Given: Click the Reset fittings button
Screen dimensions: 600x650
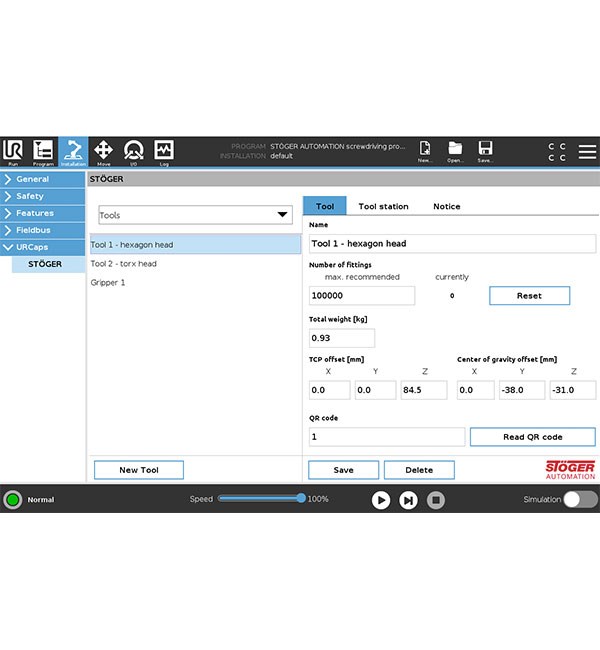Looking at the screenshot, I should 530,296.
